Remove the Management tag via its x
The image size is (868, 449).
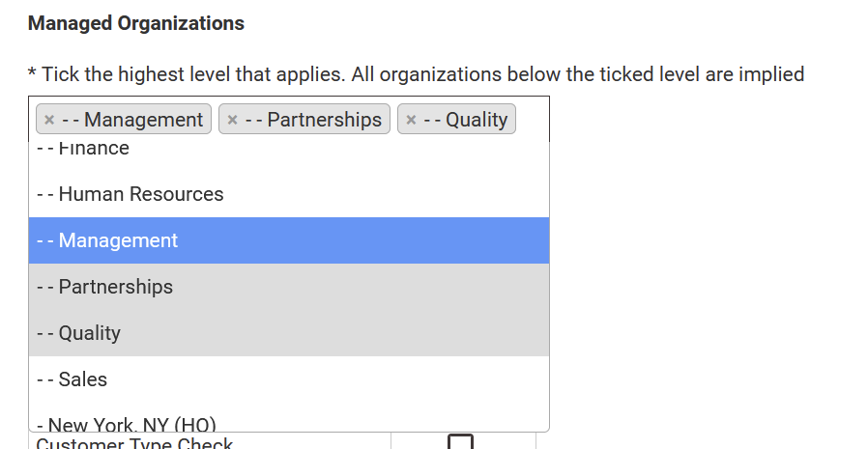tap(49, 120)
